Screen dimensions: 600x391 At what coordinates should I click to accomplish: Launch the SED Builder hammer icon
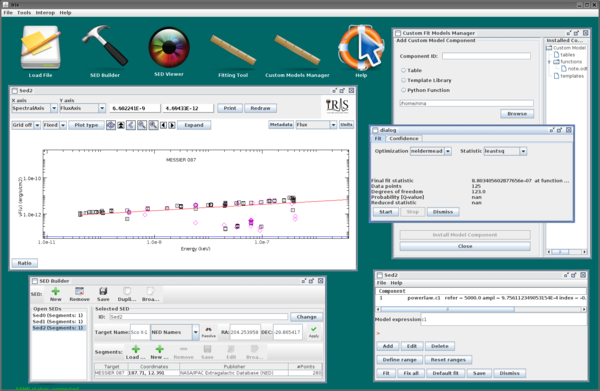(x=105, y=46)
